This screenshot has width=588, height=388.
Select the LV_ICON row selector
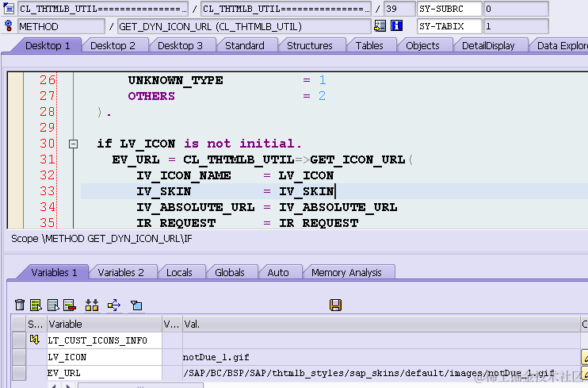19,357
